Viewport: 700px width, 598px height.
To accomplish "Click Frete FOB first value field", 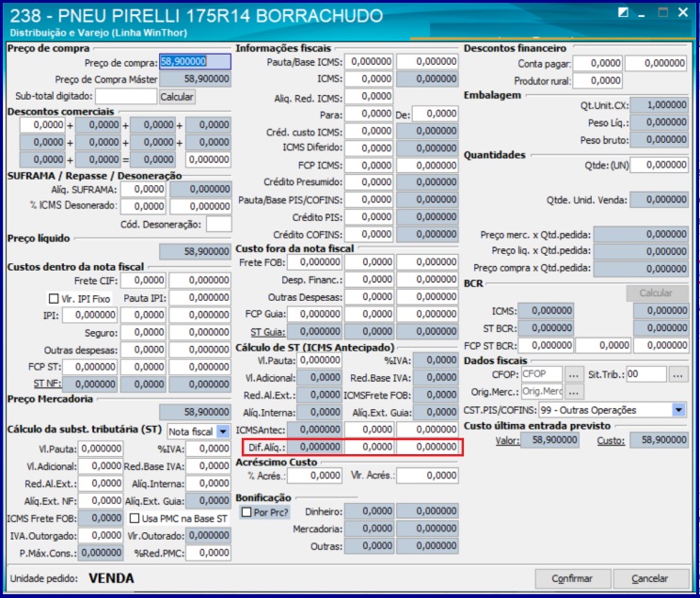I will (315, 262).
